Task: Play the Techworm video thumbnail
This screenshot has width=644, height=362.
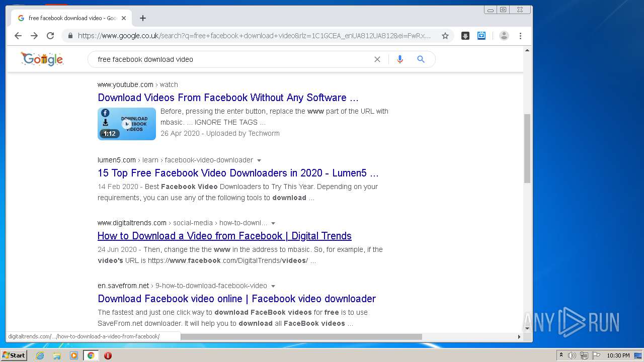Action: (127, 124)
